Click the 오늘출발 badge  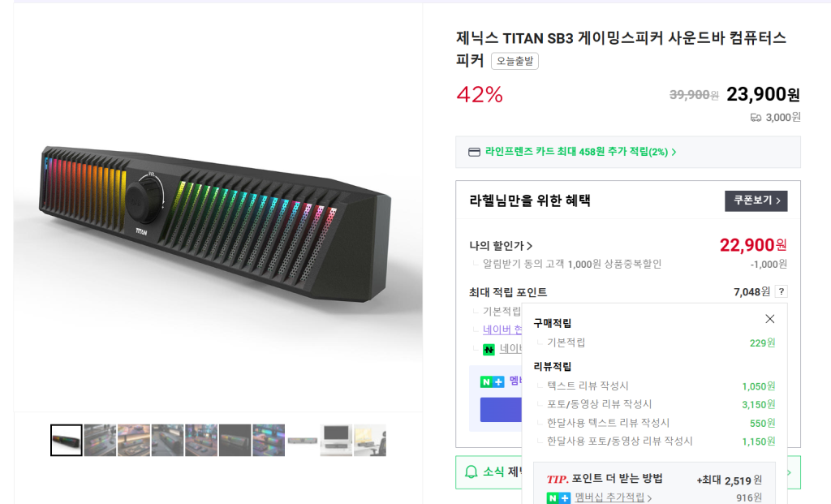click(515, 61)
